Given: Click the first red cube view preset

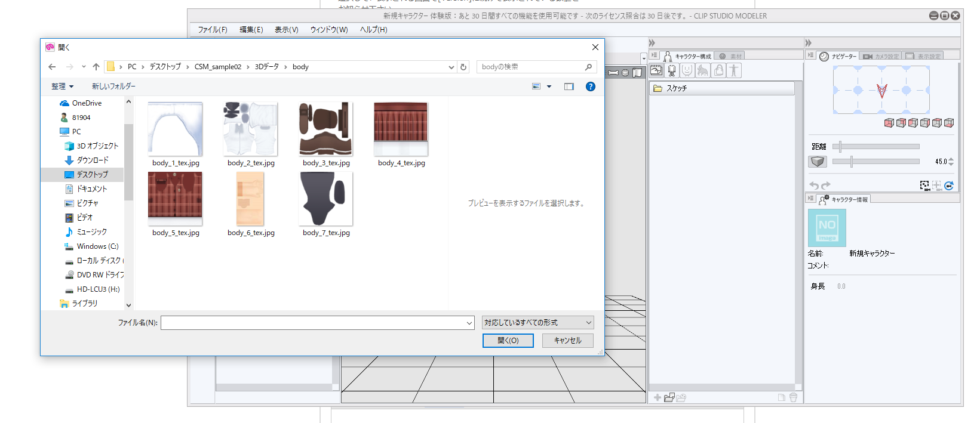Looking at the screenshot, I should [x=889, y=123].
